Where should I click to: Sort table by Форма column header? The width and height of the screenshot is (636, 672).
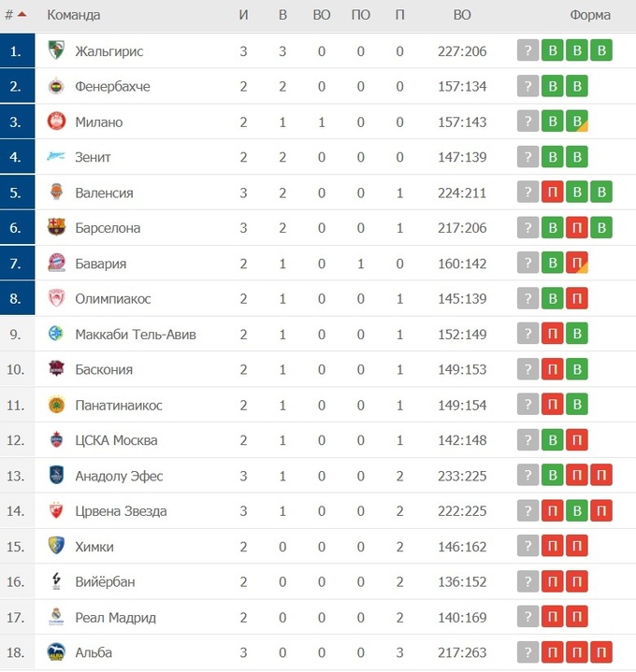(x=589, y=15)
